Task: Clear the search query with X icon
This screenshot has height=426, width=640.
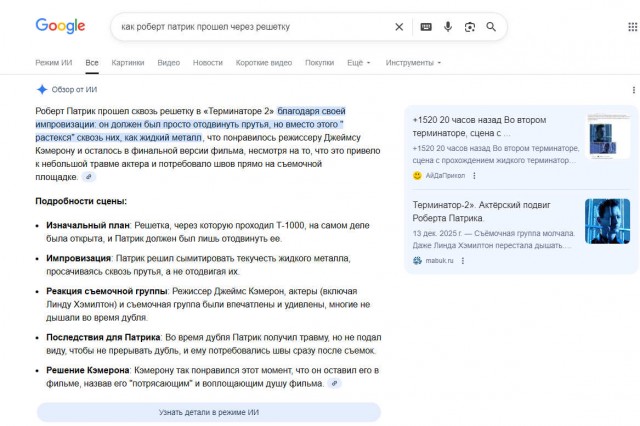Action: click(x=399, y=27)
